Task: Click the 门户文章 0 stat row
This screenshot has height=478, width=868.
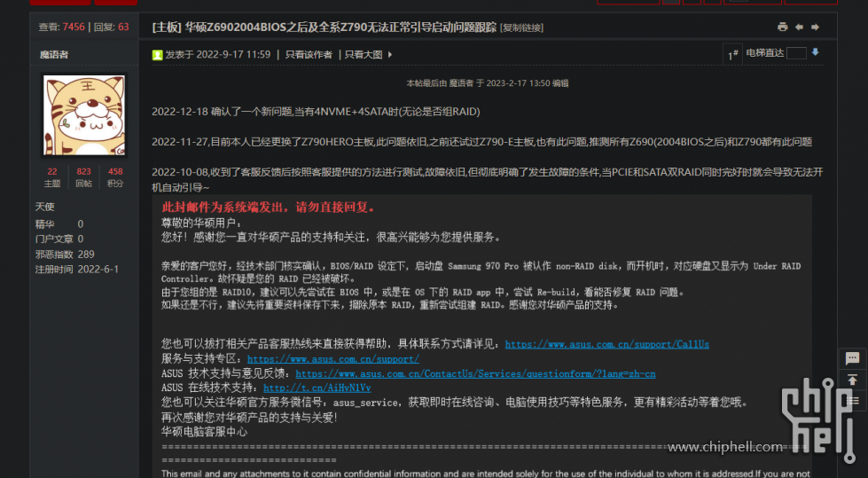Action: [59, 239]
